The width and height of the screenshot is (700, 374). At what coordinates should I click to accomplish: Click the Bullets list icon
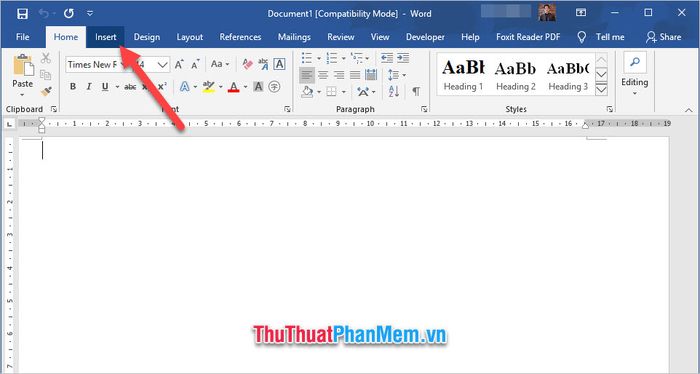pyautogui.click(x=307, y=58)
